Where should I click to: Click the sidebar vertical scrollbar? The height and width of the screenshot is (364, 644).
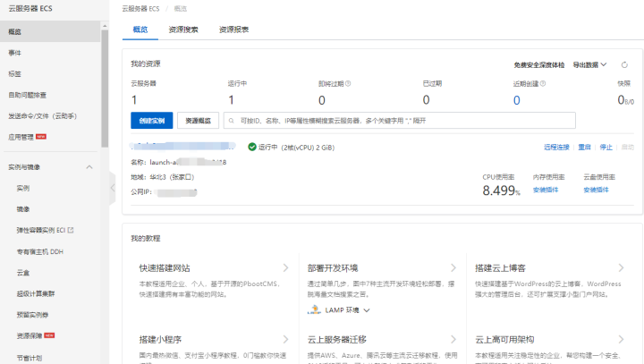coord(105,89)
